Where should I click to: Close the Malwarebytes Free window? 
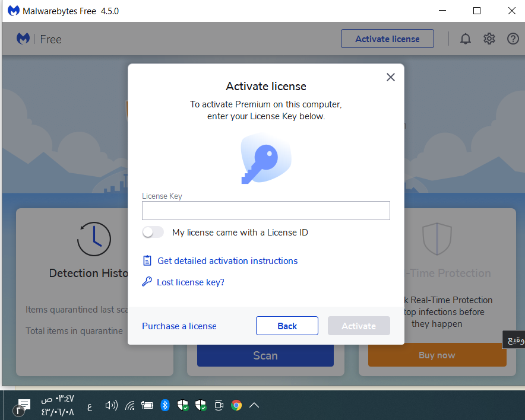[511, 11]
